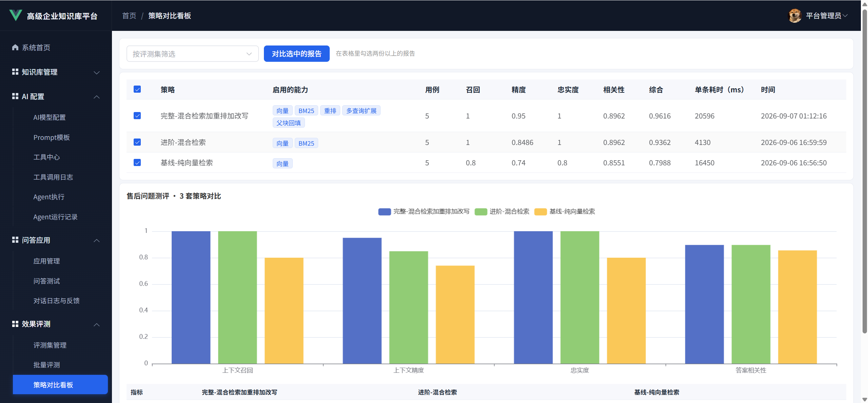The image size is (868, 403).
Task: Go to 应用管理 menu item
Action: (x=60, y=261)
